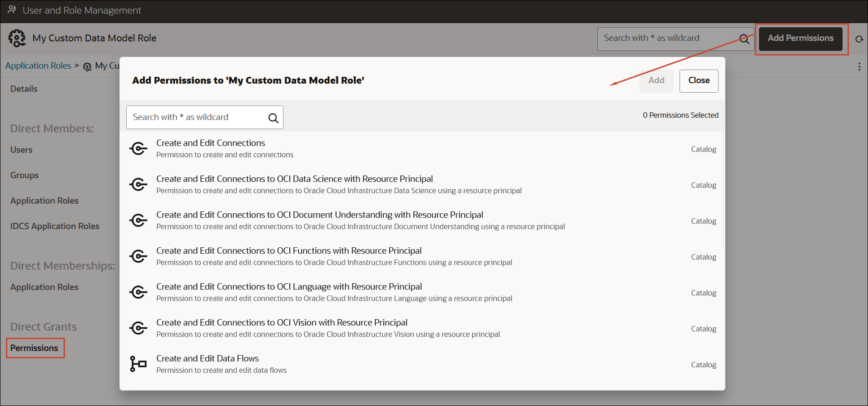Click the Create and Edit Connections icon
The height and width of the screenshot is (406, 868).
138,148
